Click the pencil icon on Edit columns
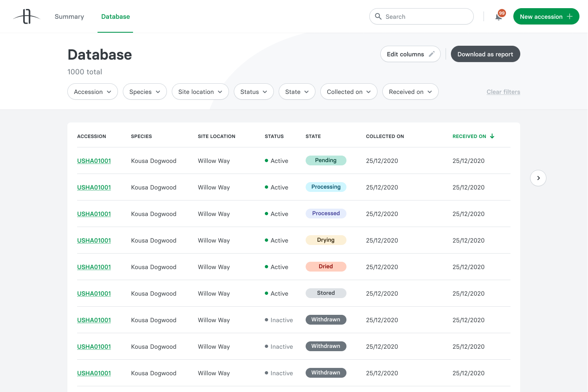588x392 pixels. (432, 54)
